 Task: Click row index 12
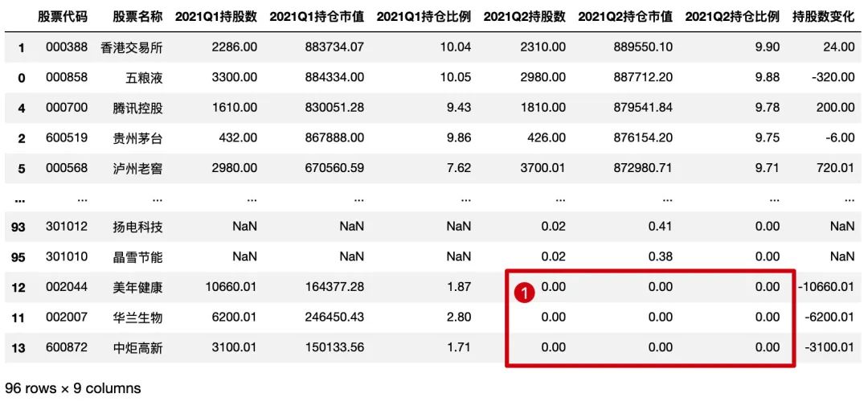point(18,287)
